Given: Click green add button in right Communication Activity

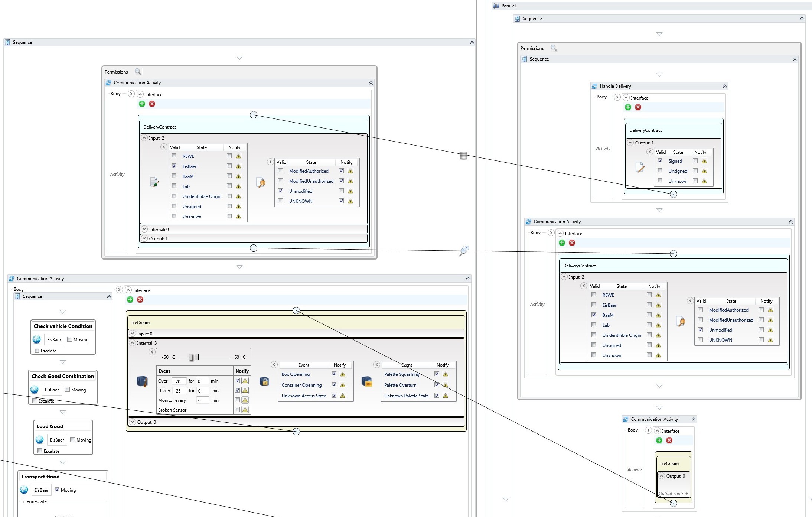Looking at the screenshot, I should point(562,243).
